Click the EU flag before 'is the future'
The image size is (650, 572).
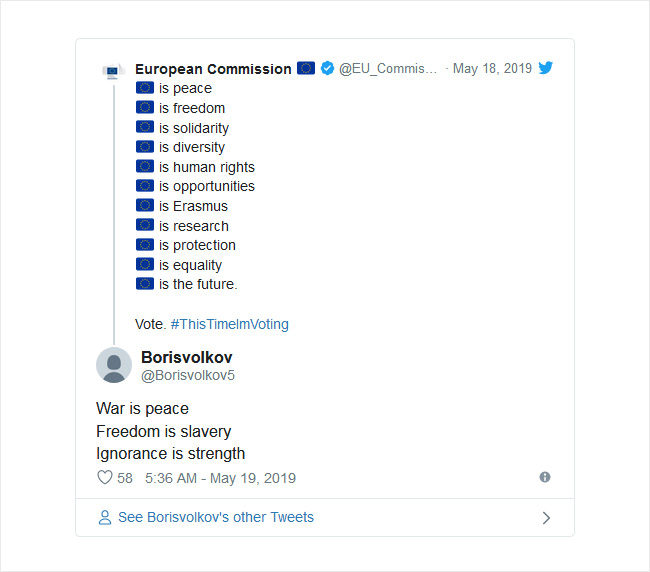click(x=145, y=284)
